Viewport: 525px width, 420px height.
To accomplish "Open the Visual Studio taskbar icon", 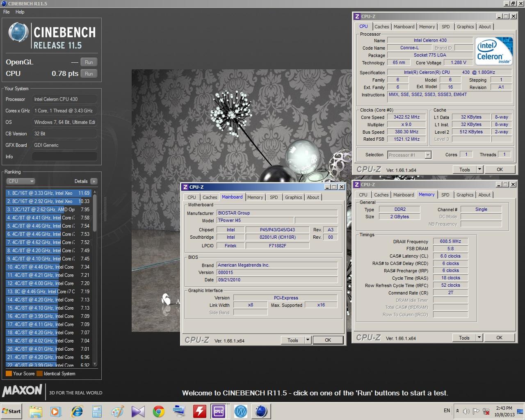I will pyautogui.click(x=138, y=411).
